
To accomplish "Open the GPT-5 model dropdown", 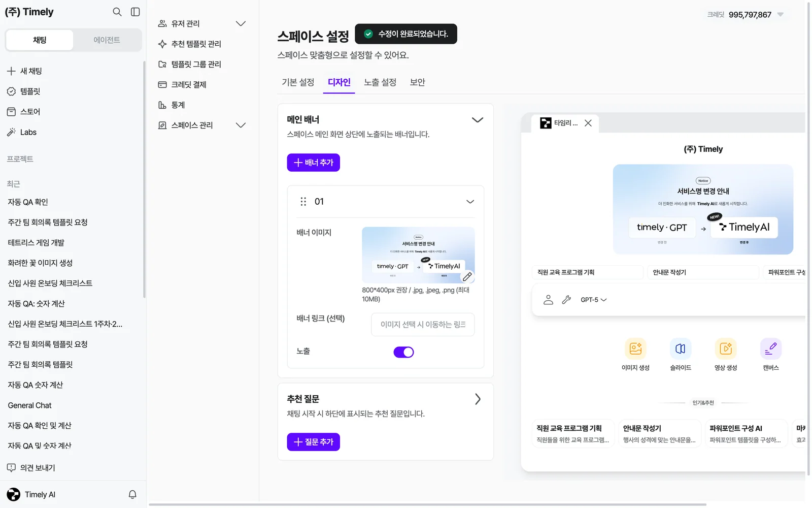I will 594,300.
